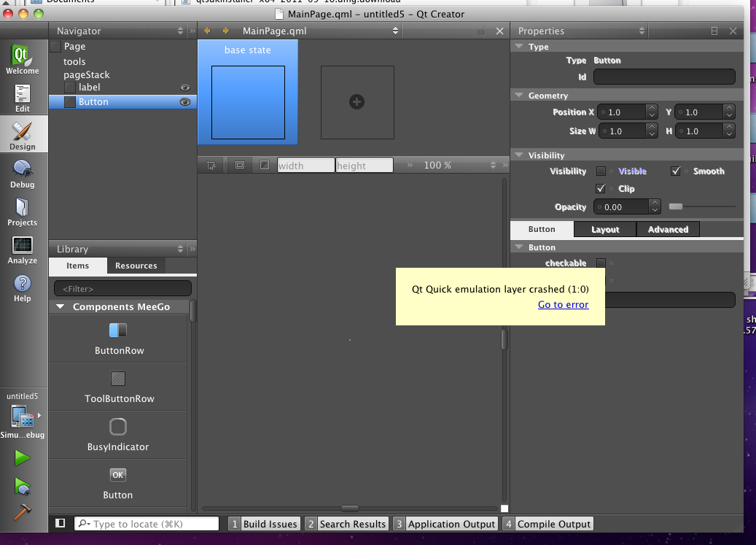Screen dimensions: 756x545
Task: Tick the checkbox beside Page in Navigator
Action: (x=55, y=46)
